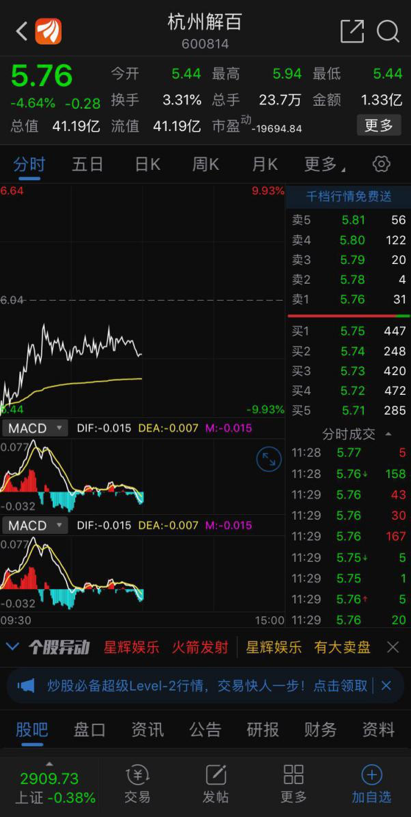Expand chart with fullscreen arrows icon
This screenshot has width=411, height=817.
pyautogui.click(x=269, y=459)
